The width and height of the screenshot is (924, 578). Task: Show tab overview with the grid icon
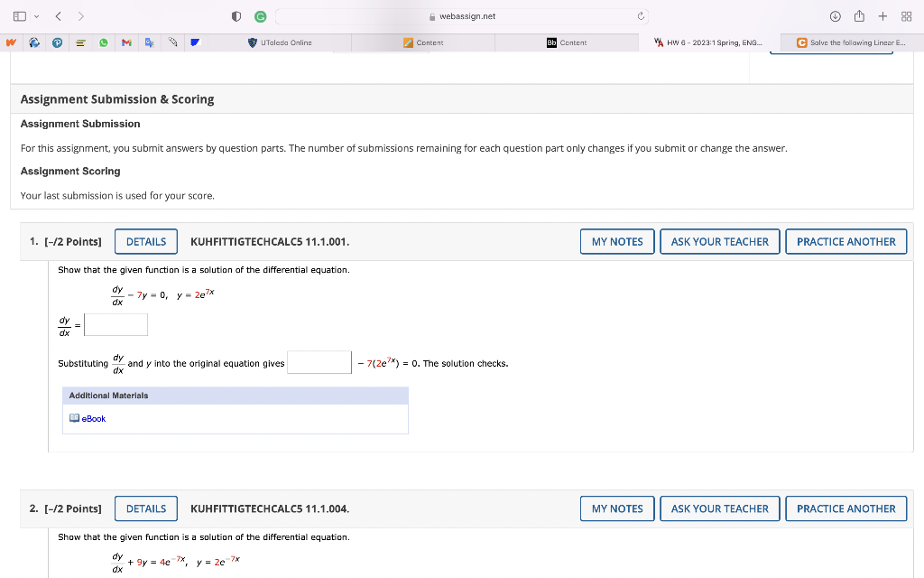[907, 15]
